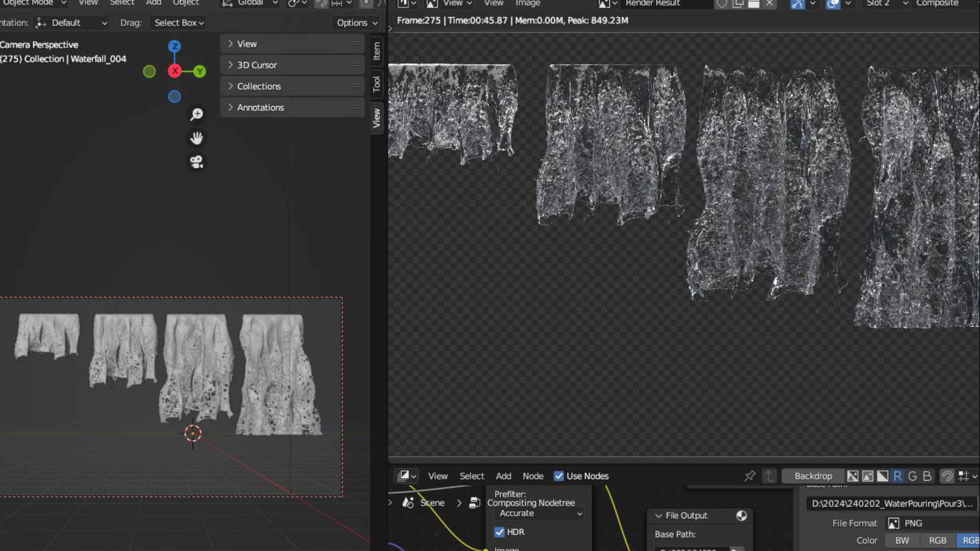Open the Options dropdown

pos(356,23)
